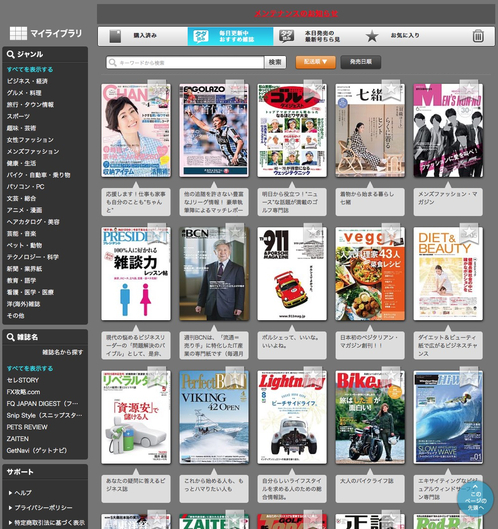Expand the 特定商取引法に基づく表示 item
The width and height of the screenshot is (498, 529).
(x=47, y=522)
